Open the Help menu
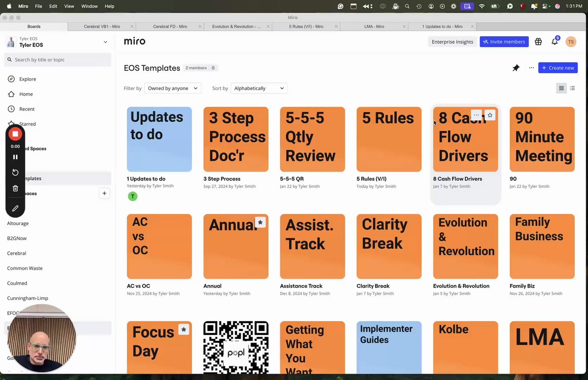This screenshot has height=380, width=588. [x=109, y=6]
